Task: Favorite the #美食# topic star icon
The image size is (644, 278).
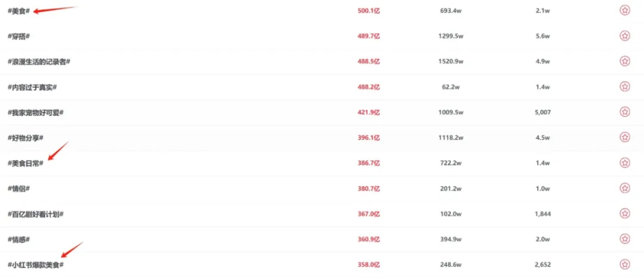Action: point(625,11)
